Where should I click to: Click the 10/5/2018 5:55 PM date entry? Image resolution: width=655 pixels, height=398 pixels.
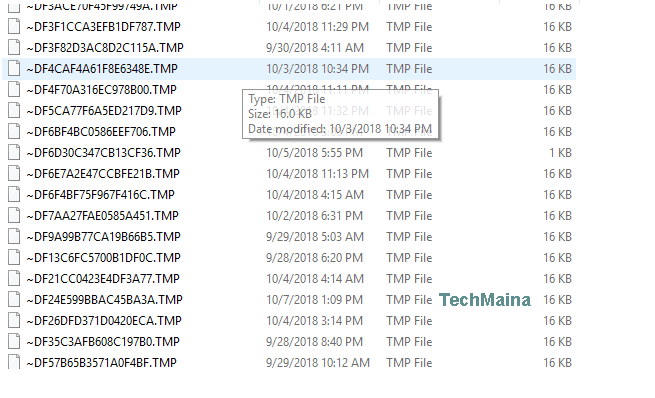pyautogui.click(x=315, y=153)
